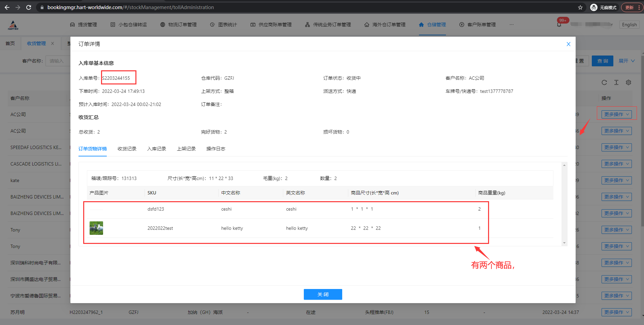This screenshot has width=644, height=325.
Task: Click the browser reload icon
Action: click(29, 7)
